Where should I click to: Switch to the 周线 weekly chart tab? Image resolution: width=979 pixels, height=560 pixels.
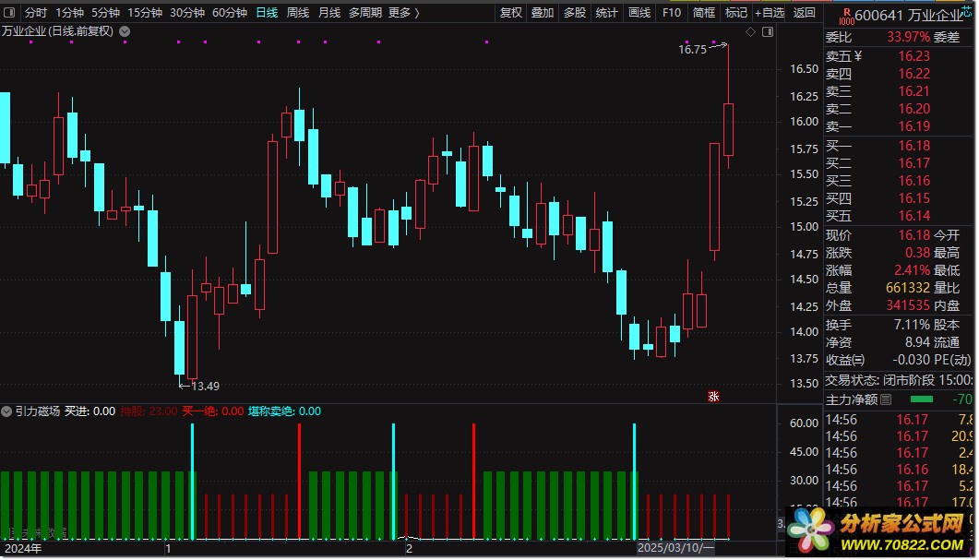298,13
